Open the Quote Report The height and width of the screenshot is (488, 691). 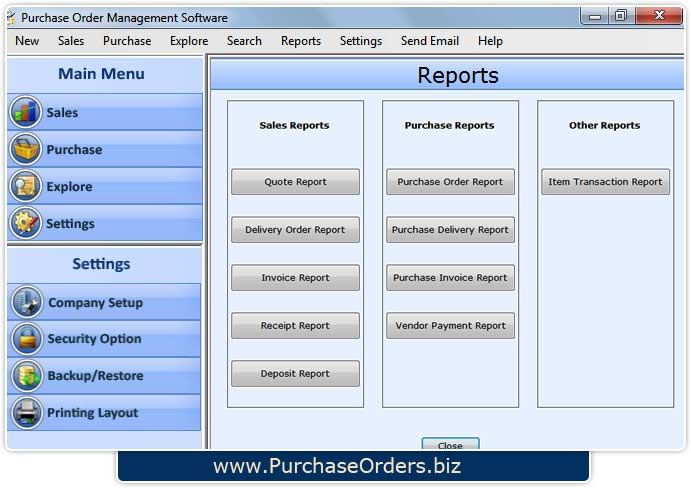(x=295, y=182)
